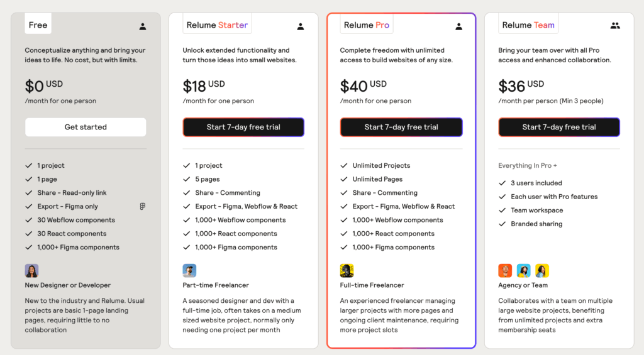Click the checkmark beside Unlimited Projects
Screen dimensions: 644x355
(x=344, y=166)
